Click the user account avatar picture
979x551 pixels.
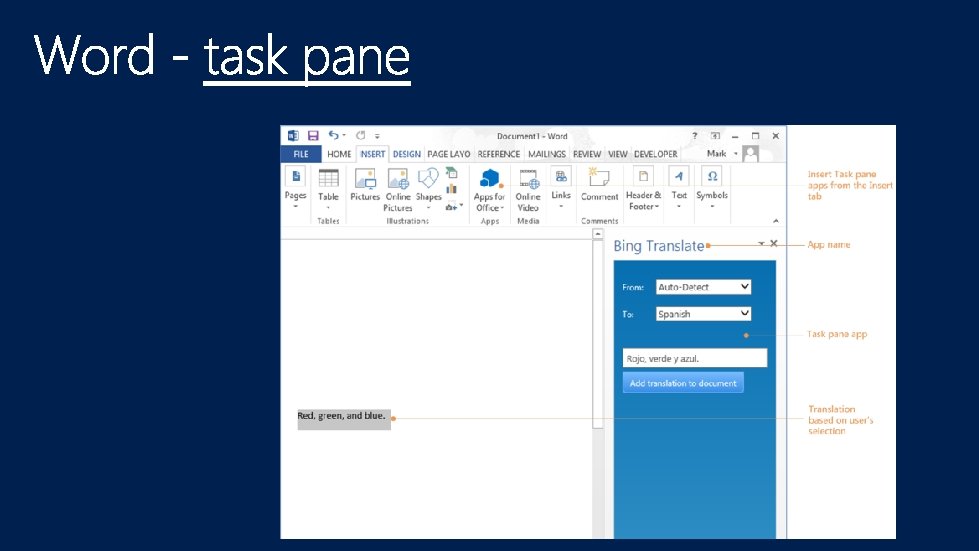pos(750,154)
